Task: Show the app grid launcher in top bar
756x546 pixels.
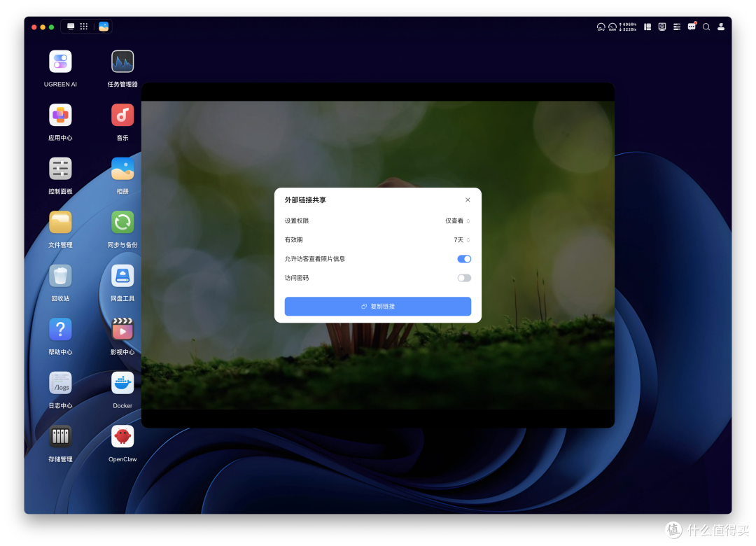Action: [x=84, y=27]
